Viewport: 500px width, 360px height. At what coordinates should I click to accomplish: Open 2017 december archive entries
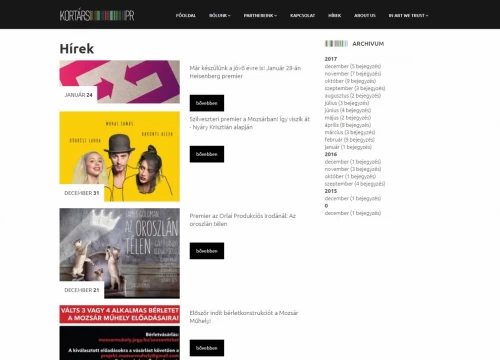[x=353, y=66]
